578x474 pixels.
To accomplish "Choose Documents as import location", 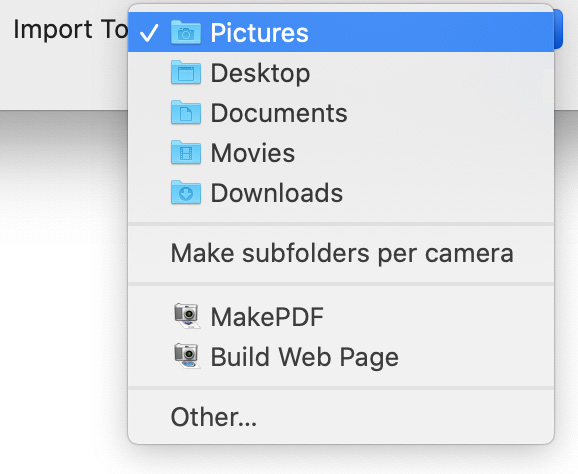I will 341,112.
